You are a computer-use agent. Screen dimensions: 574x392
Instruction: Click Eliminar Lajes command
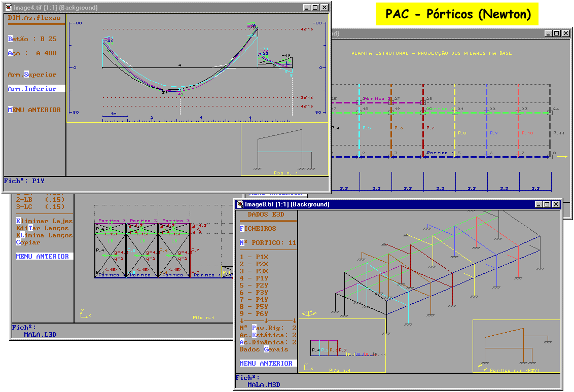tap(44, 221)
